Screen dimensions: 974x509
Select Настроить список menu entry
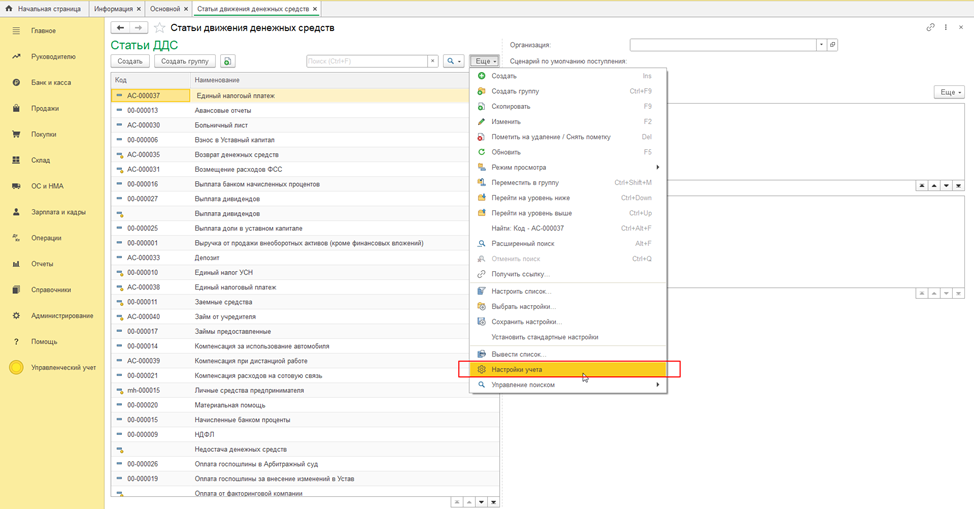568,291
